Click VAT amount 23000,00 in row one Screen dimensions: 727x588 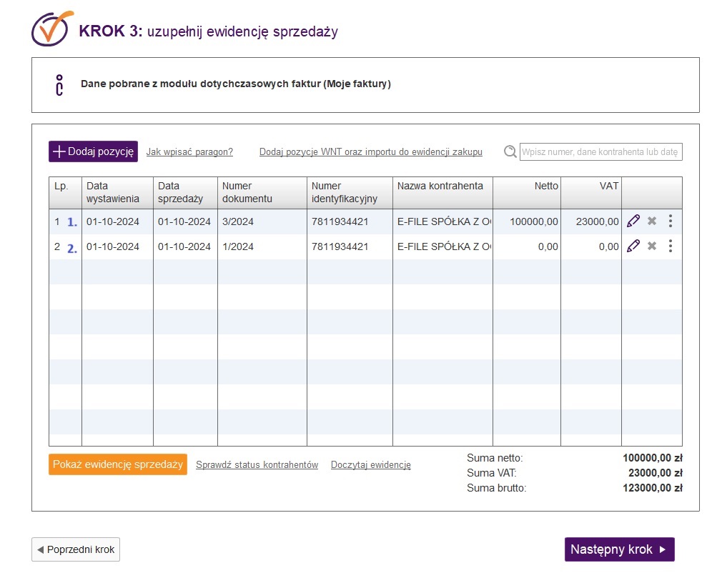tap(597, 222)
